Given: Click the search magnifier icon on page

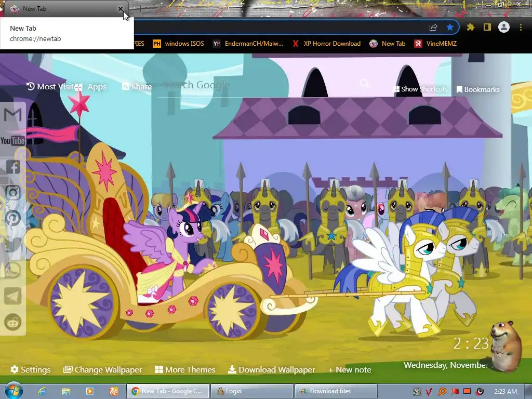Looking at the screenshot, I should pyautogui.click(x=365, y=83).
